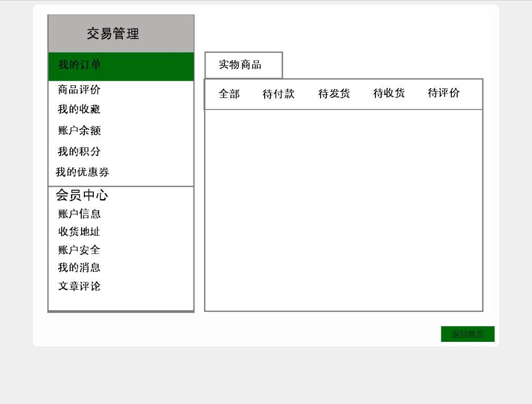The width and height of the screenshot is (532, 404).
Task: Open 我的订单 in the sidebar
Action: 80,65
